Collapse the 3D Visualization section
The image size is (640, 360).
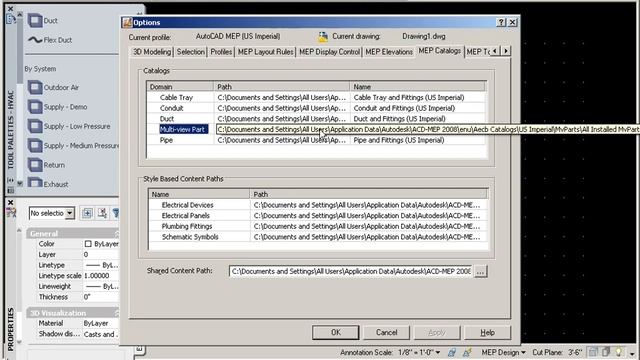click(x=116, y=313)
